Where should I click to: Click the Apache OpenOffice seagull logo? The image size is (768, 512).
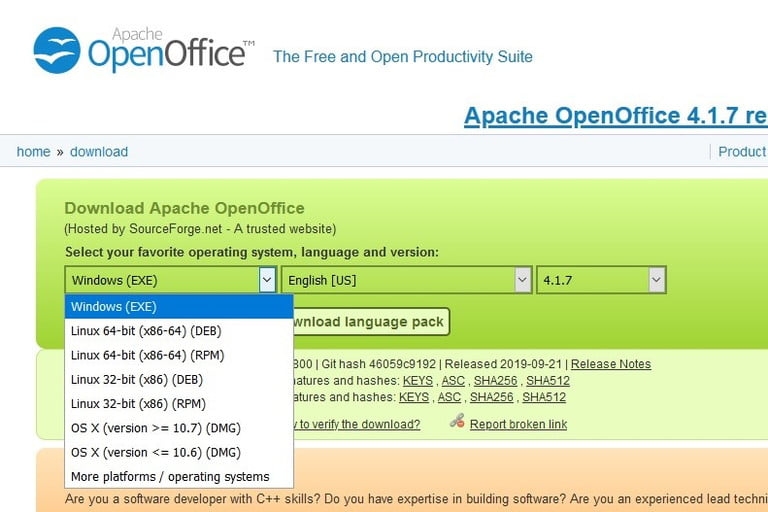pos(57,50)
